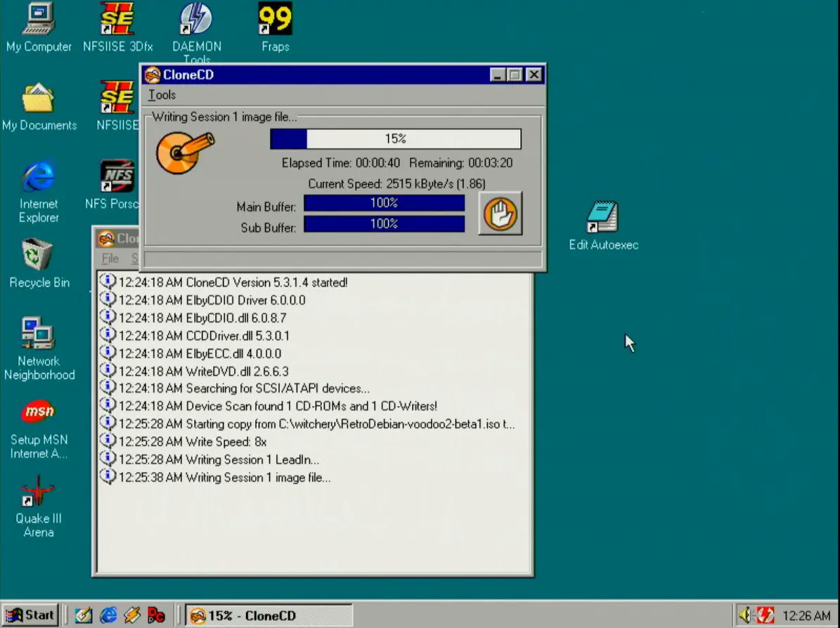840x628 pixels.
Task: Minimize the CloneCD progress window
Action: pos(498,75)
